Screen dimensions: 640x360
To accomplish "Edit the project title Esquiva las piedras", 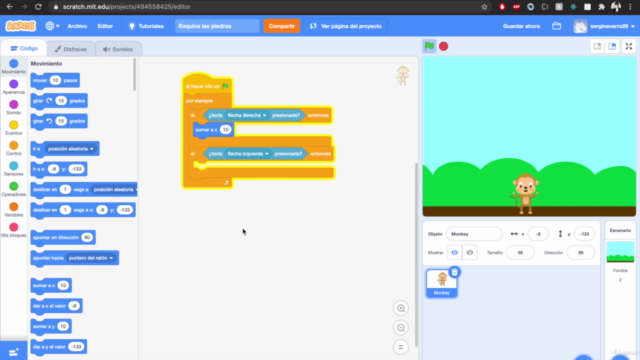I will (x=217, y=26).
